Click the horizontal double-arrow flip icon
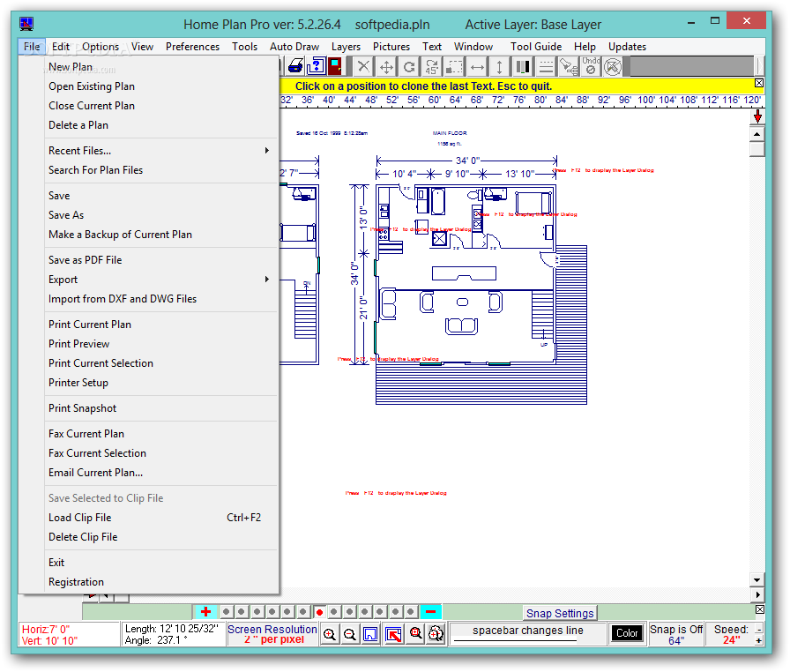 click(477, 66)
